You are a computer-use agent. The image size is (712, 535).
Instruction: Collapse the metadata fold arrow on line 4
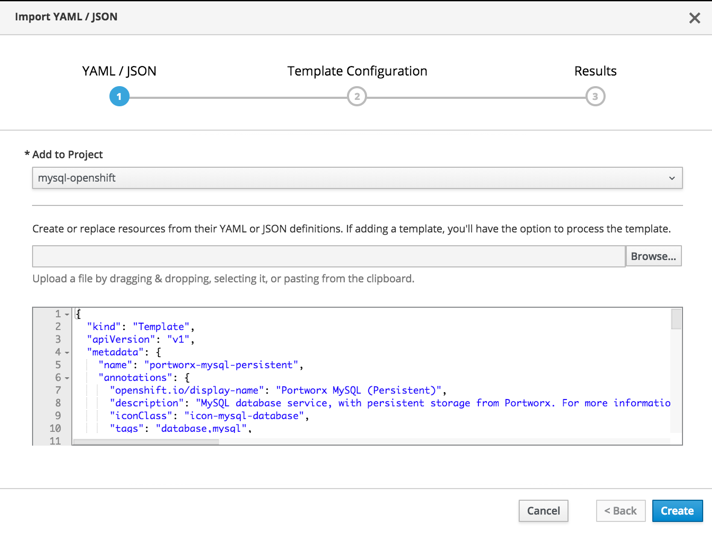[x=67, y=353]
